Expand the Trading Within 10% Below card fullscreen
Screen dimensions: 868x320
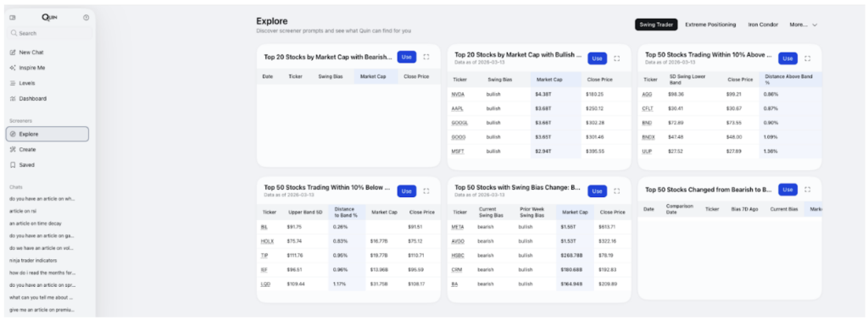click(426, 191)
